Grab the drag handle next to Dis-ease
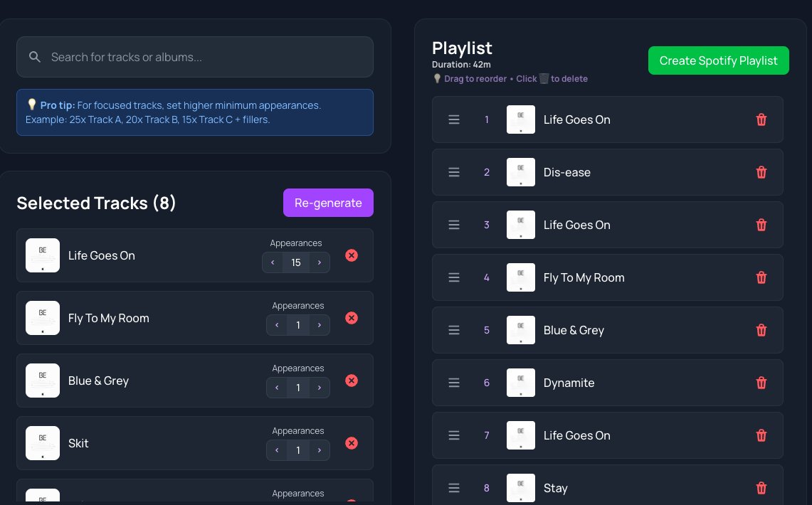The width and height of the screenshot is (812, 505). pos(453,172)
